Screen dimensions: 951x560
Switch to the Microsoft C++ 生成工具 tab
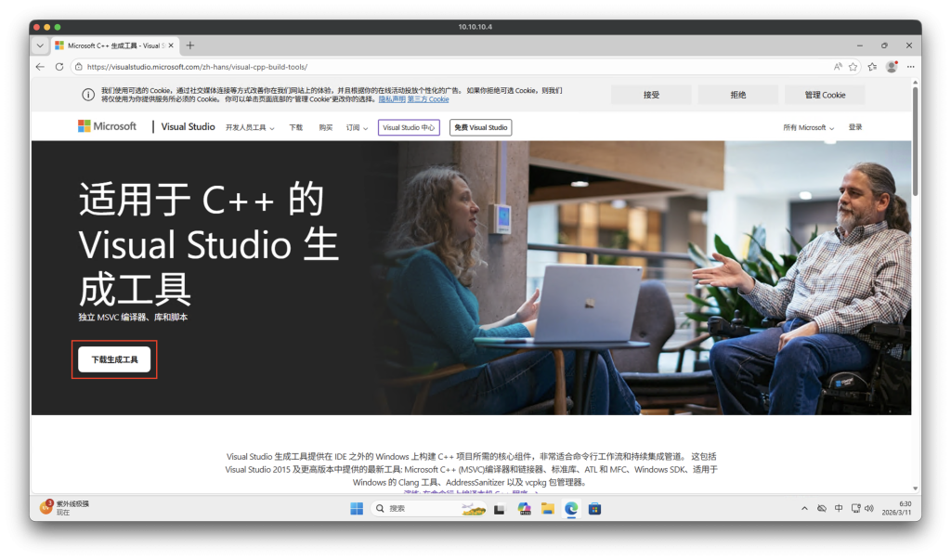pos(121,44)
